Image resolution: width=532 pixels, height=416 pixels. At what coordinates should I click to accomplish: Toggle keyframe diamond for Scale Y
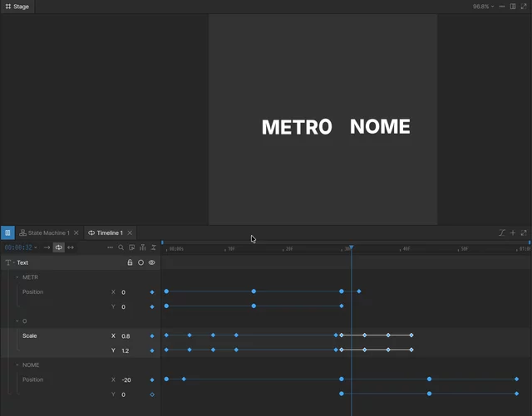click(152, 351)
